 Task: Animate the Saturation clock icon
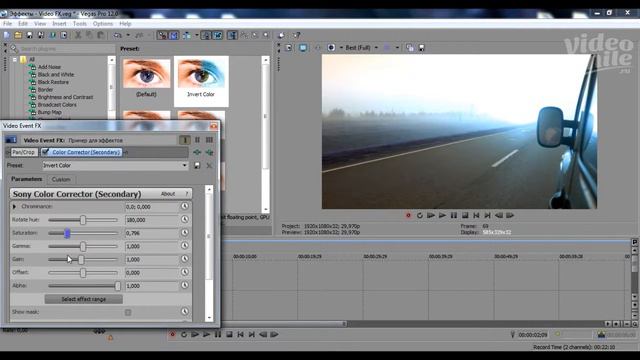click(x=184, y=233)
